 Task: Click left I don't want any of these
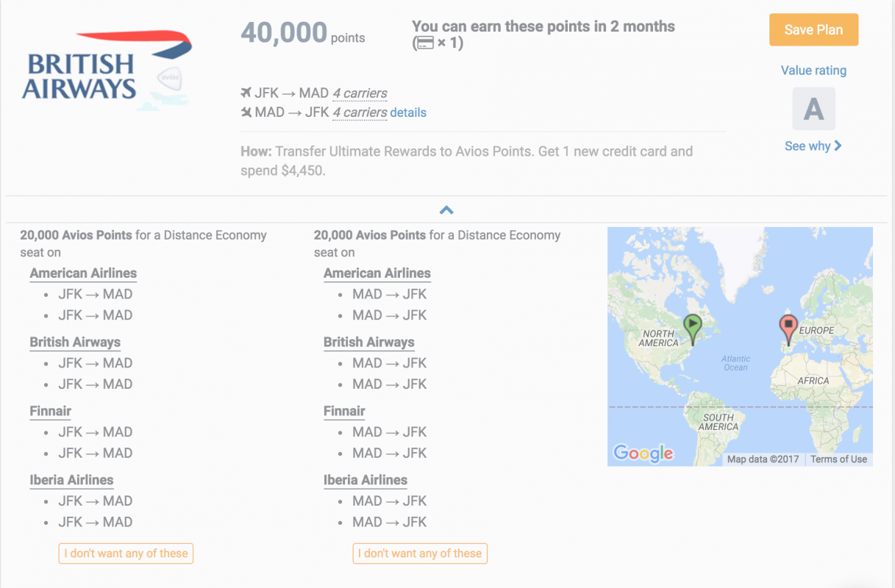point(126,553)
